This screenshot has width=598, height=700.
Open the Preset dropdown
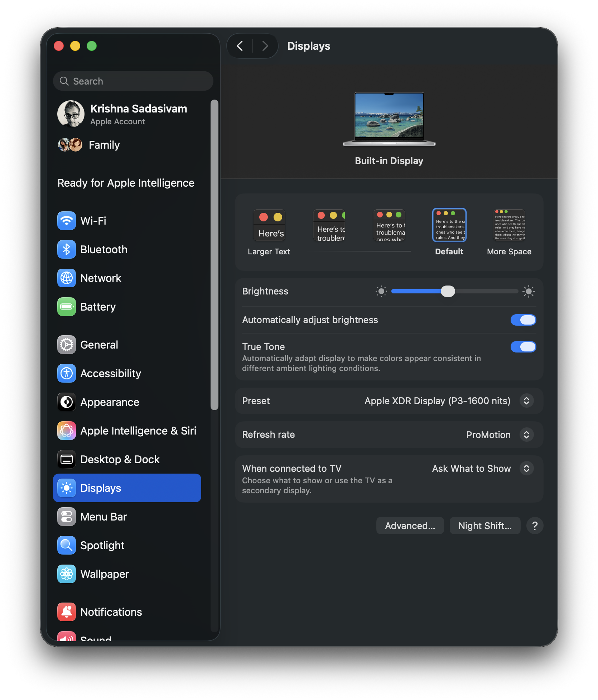[x=526, y=401]
